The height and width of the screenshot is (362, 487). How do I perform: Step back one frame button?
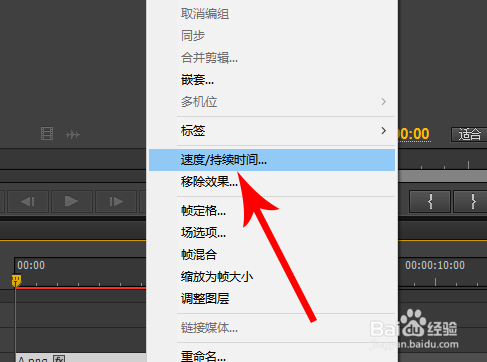(x=28, y=201)
